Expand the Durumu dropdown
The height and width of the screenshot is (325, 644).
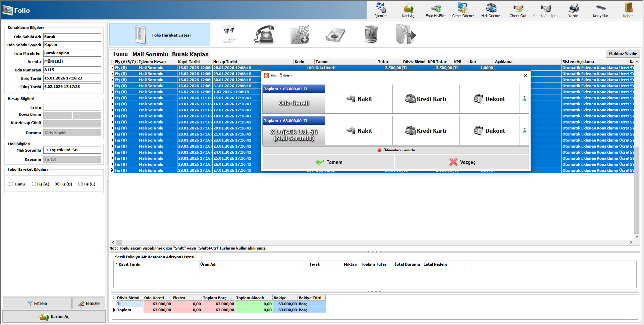[98, 133]
